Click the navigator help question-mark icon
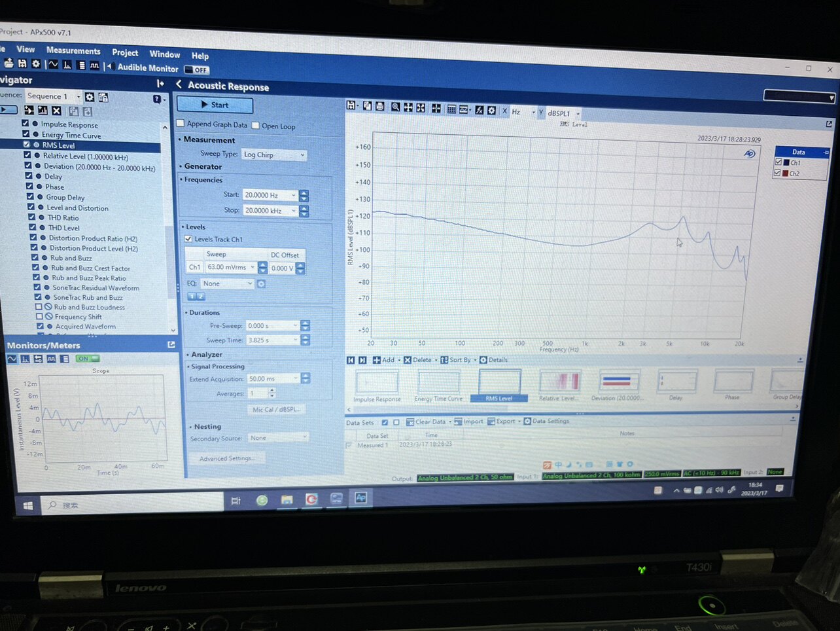This screenshot has width=840, height=631. coord(156,99)
